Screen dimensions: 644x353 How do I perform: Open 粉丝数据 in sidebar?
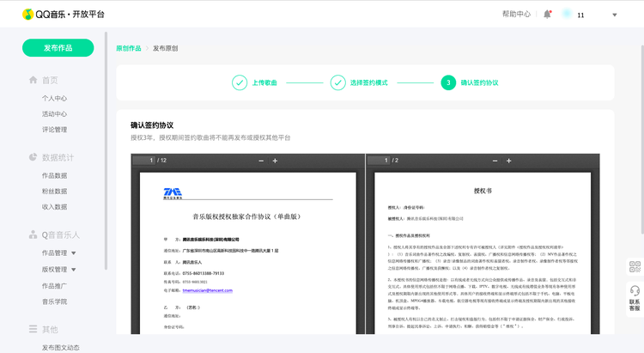[54, 191]
